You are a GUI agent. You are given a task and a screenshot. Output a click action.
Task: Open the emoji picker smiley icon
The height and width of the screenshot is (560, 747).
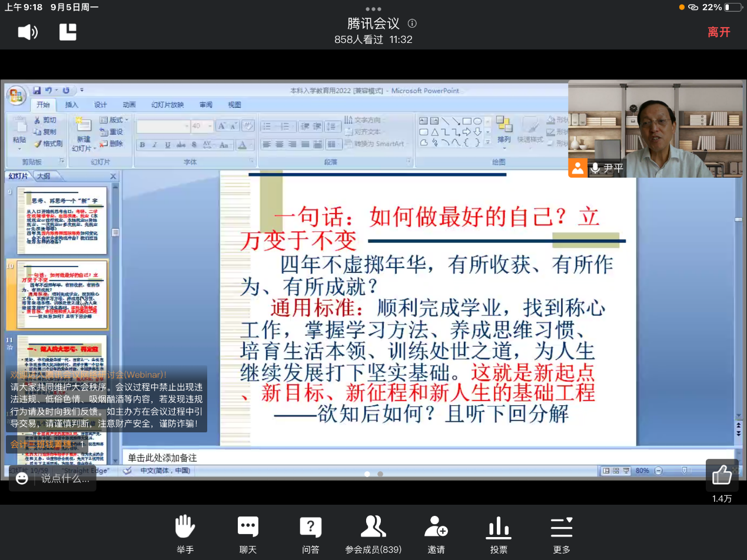22,479
